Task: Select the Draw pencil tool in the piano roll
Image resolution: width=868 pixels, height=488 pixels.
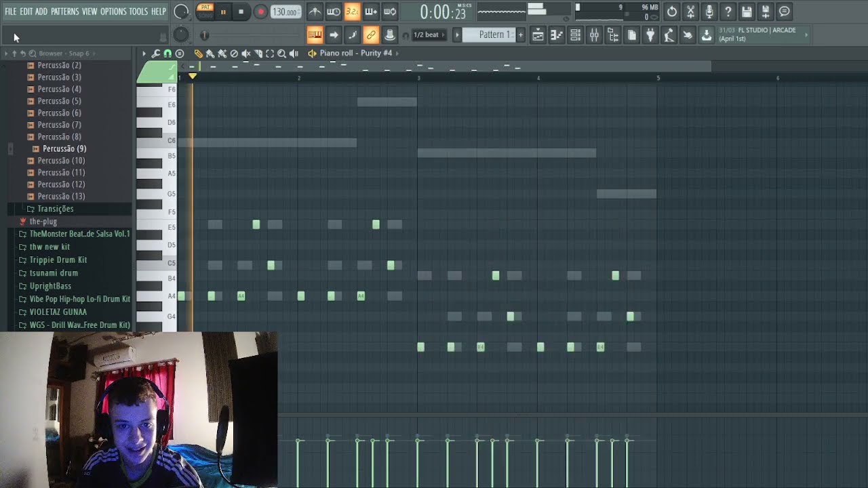Action: pos(198,53)
